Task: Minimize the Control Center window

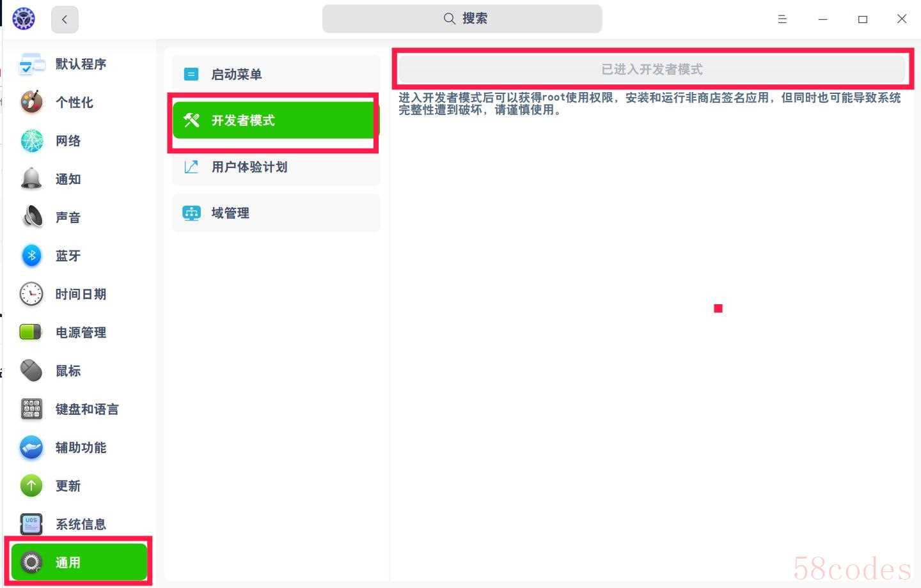Action: click(x=823, y=19)
